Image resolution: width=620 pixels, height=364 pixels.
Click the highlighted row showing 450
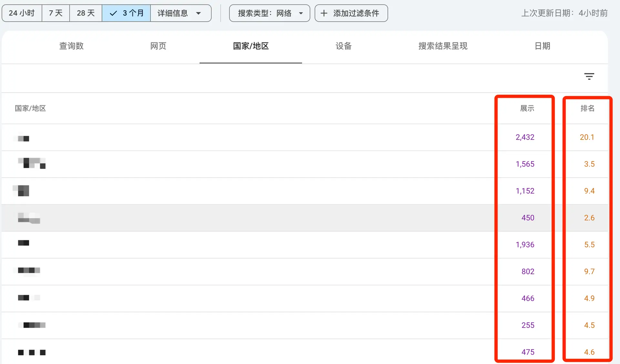click(x=305, y=218)
